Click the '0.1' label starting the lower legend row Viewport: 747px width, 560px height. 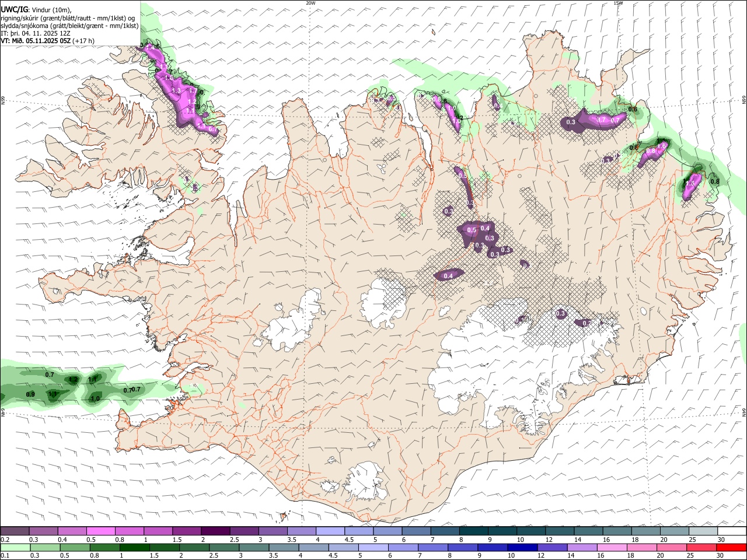[5, 556]
